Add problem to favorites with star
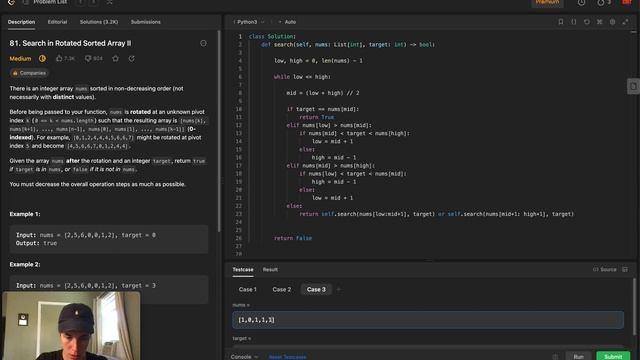The image size is (640, 360). point(116,59)
